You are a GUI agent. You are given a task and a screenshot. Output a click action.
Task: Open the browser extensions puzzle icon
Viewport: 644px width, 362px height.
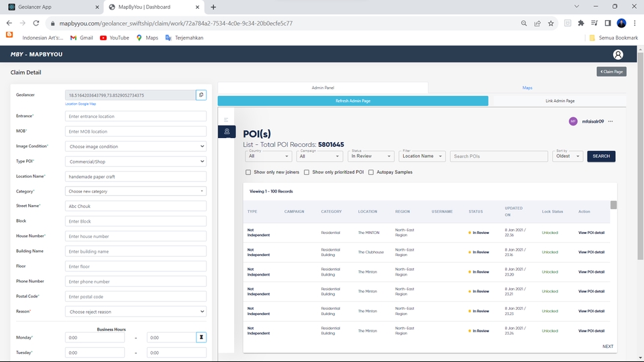coord(581,23)
